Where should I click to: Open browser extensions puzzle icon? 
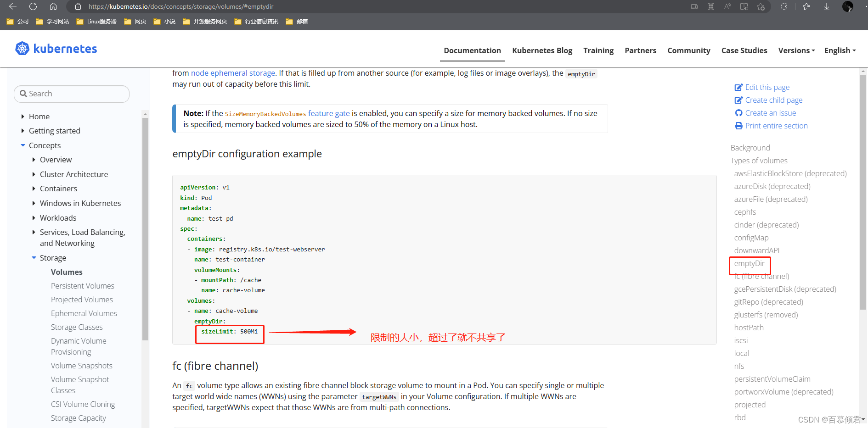click(x=784, y=6)
